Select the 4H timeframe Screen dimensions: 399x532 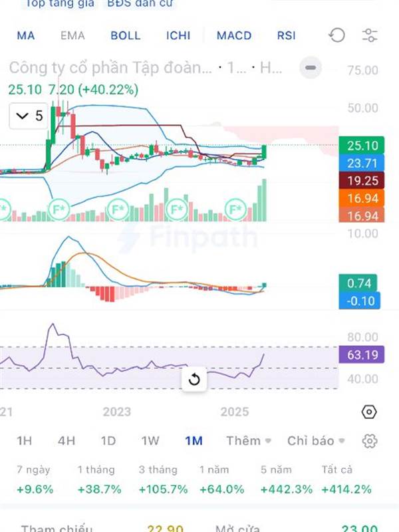[x=66, y=441]
